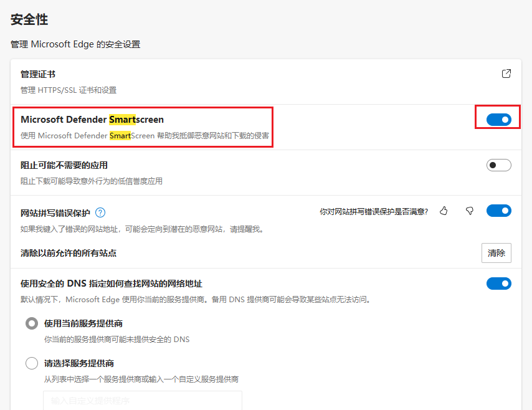Enable blocking of potentially unwanted apps

tap(498, 164)
